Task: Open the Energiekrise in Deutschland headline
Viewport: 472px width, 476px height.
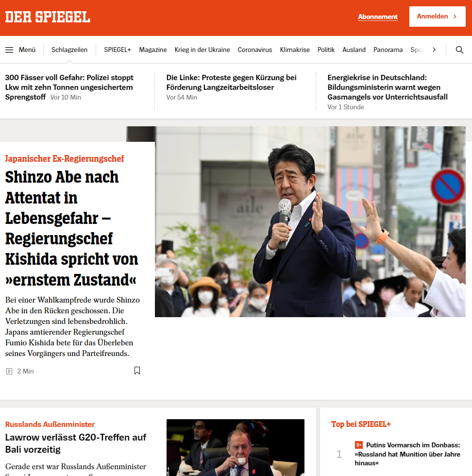Action: (388, 87)
